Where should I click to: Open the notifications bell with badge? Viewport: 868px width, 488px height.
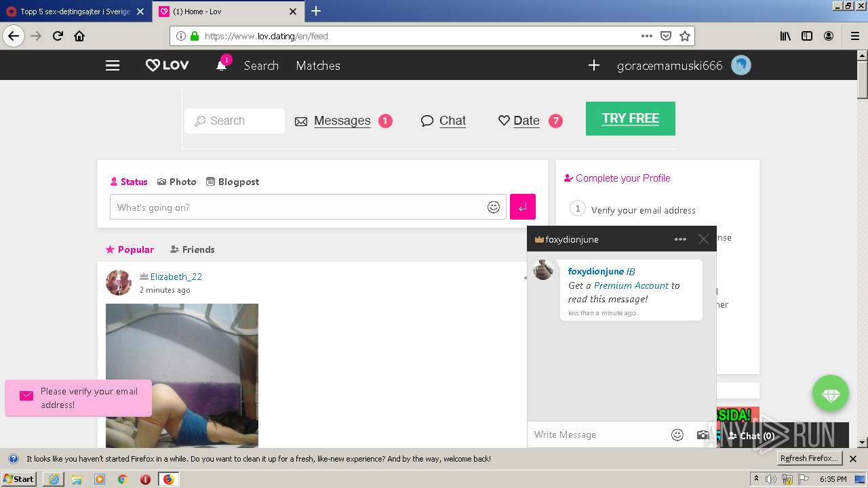tap(222, 65)
